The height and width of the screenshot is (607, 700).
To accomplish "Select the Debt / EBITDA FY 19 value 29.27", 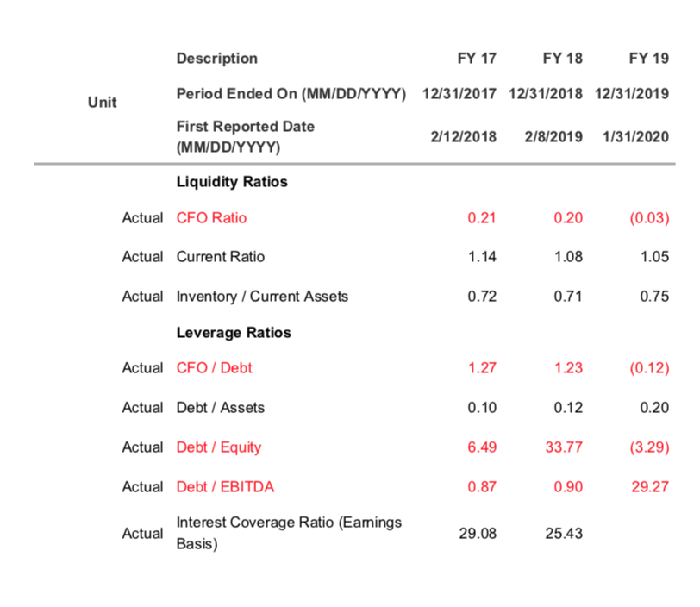I will click(x=650, y=487).
